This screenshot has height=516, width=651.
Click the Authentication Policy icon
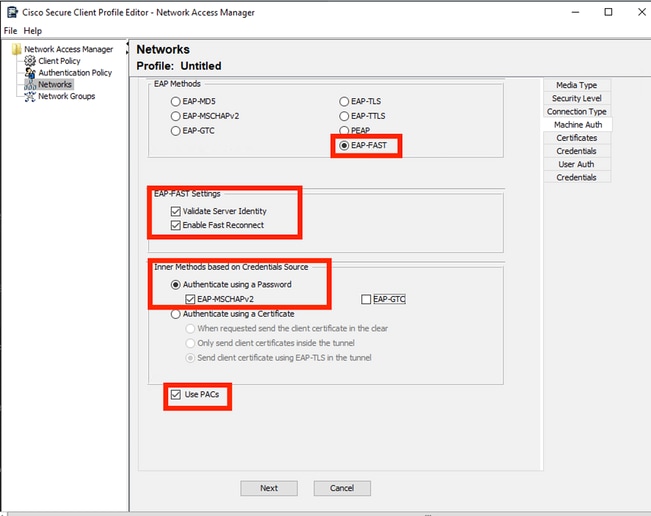click(x=30, y=73)
